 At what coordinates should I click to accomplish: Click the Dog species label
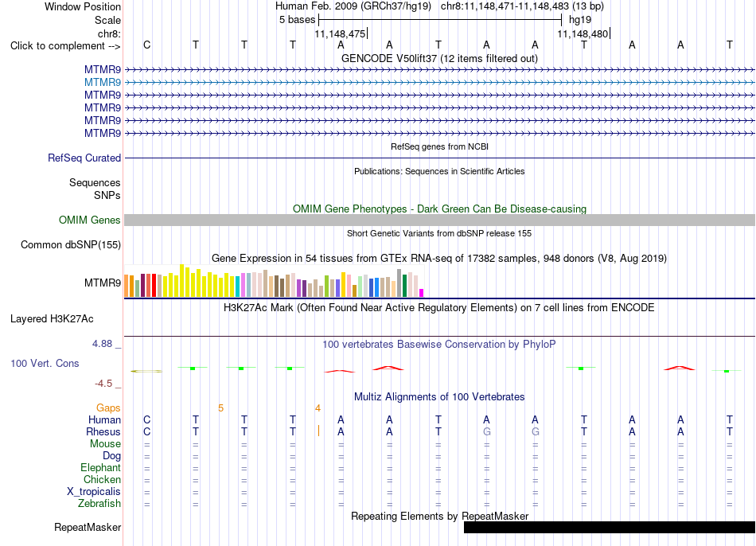coord(111,456)
